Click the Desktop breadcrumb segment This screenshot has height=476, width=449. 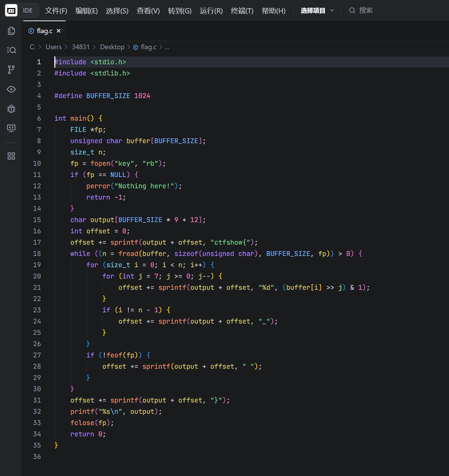click(112, 47)
